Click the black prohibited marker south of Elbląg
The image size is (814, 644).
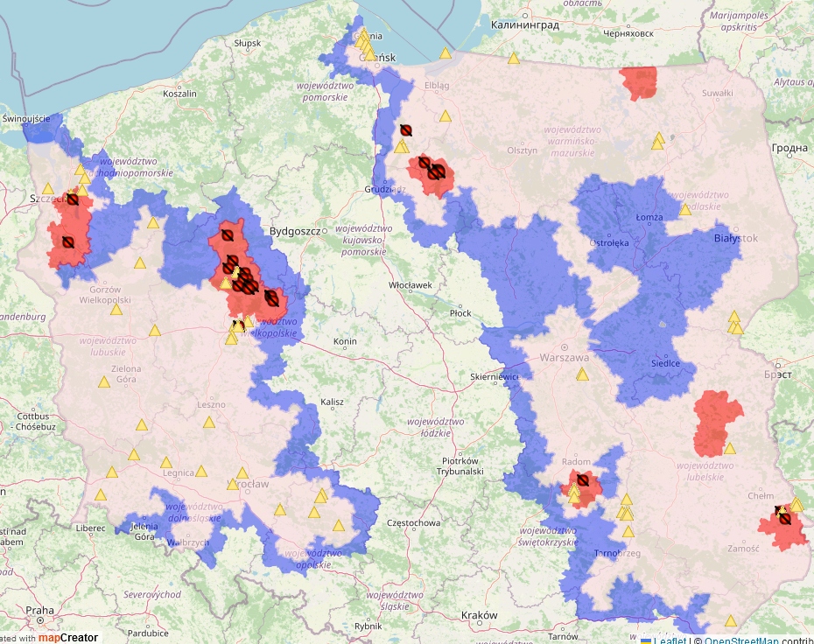click(406, 130)
